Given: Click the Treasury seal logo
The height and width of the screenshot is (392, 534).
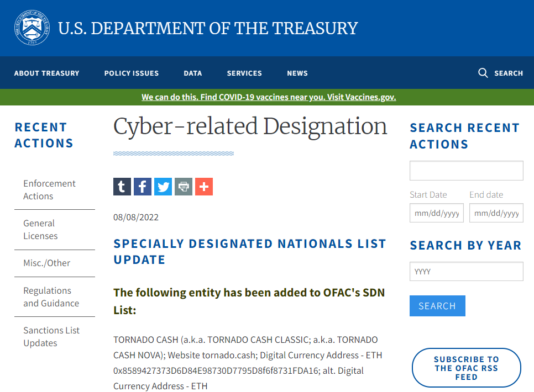Looking at the screenshot, I should point(32,28).
